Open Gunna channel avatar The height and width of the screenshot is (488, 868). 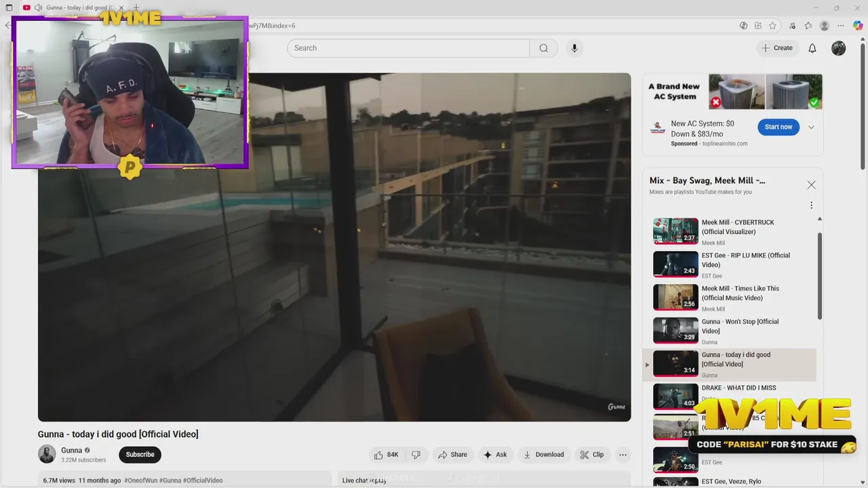pos(47,454)
